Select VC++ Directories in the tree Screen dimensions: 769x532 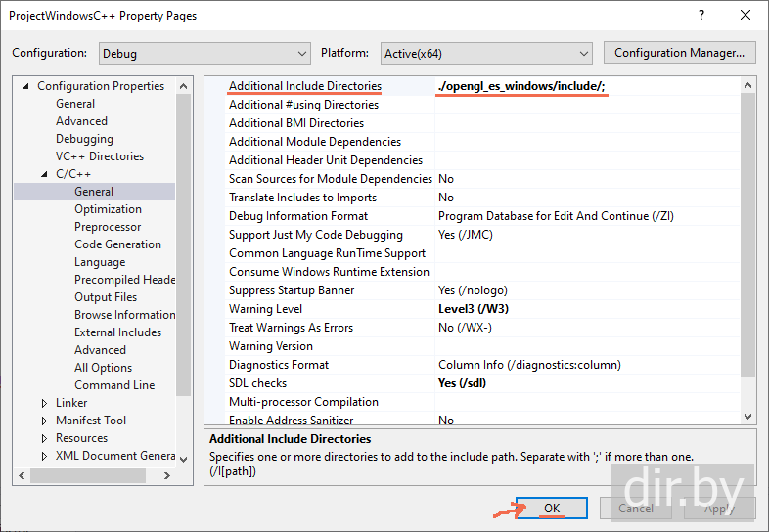(99, 156)
